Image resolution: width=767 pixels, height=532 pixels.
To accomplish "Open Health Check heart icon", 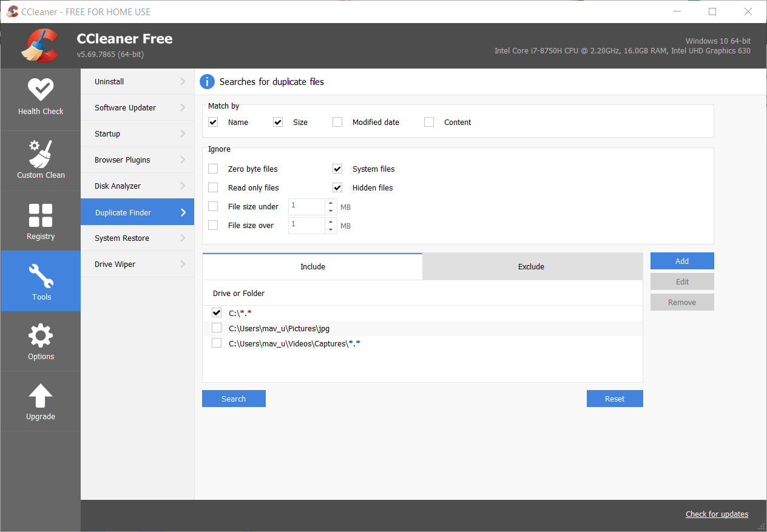I will click(41, 90).
